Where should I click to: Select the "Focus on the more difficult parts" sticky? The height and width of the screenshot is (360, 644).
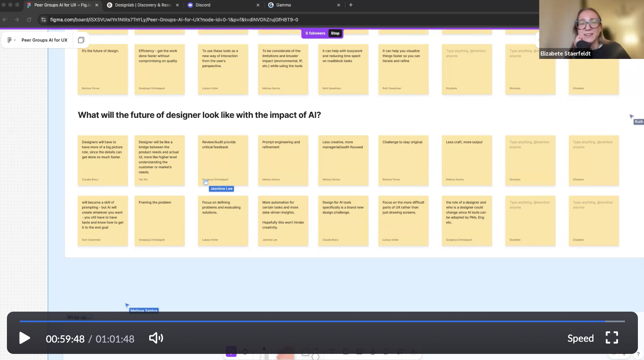[x=403, y=221]
